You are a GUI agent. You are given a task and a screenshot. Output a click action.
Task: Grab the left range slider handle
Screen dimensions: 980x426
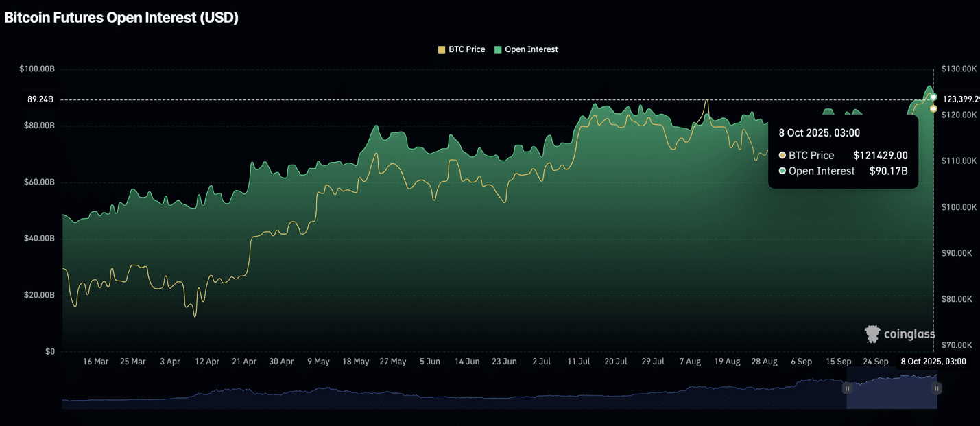click(x=847, y=388)
